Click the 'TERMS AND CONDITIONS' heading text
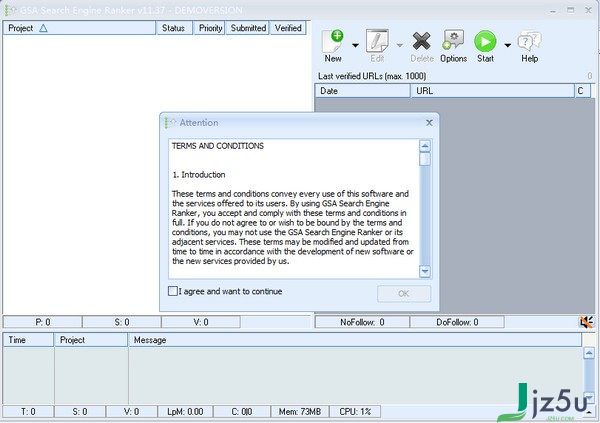The image size is (600, 423). point(218,146)
